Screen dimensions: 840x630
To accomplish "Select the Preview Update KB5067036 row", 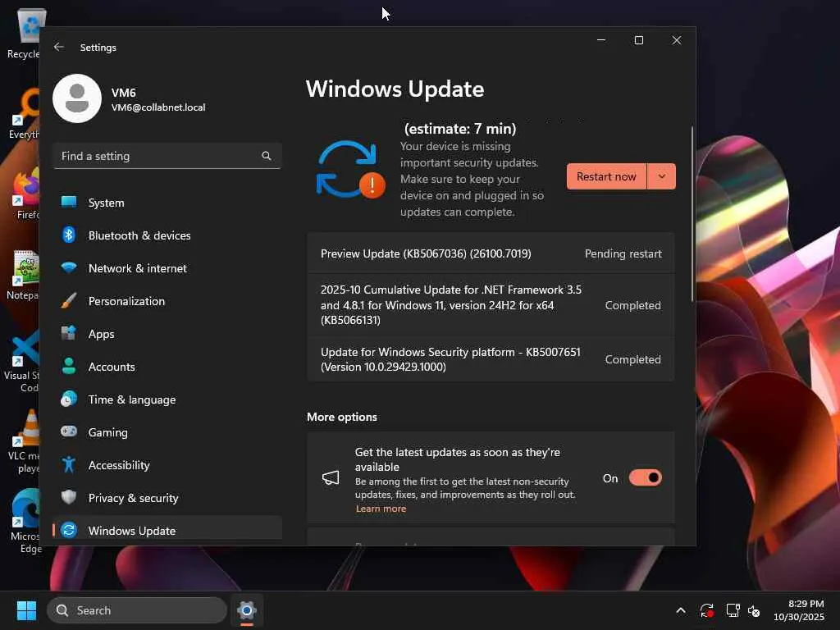I will pyautogui.click(x=491, y=253).
